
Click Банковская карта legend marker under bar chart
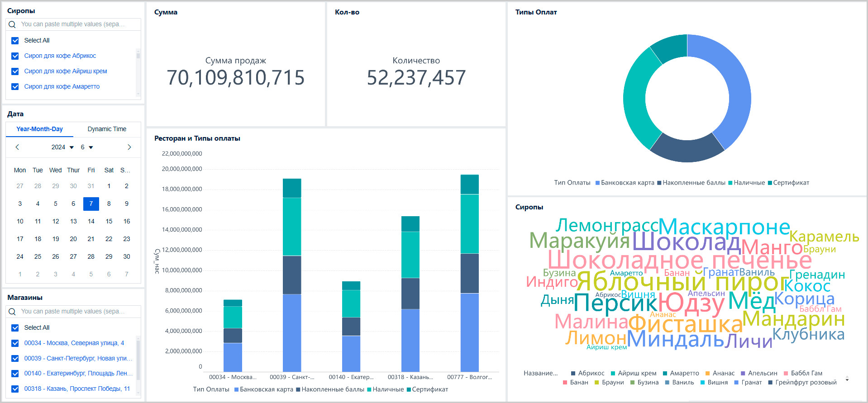[x=236, y=390]
